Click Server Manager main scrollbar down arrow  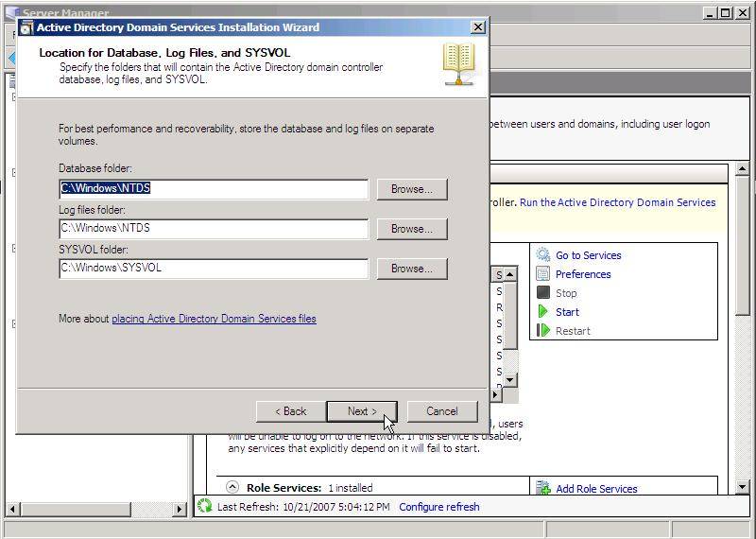[743, 486]
